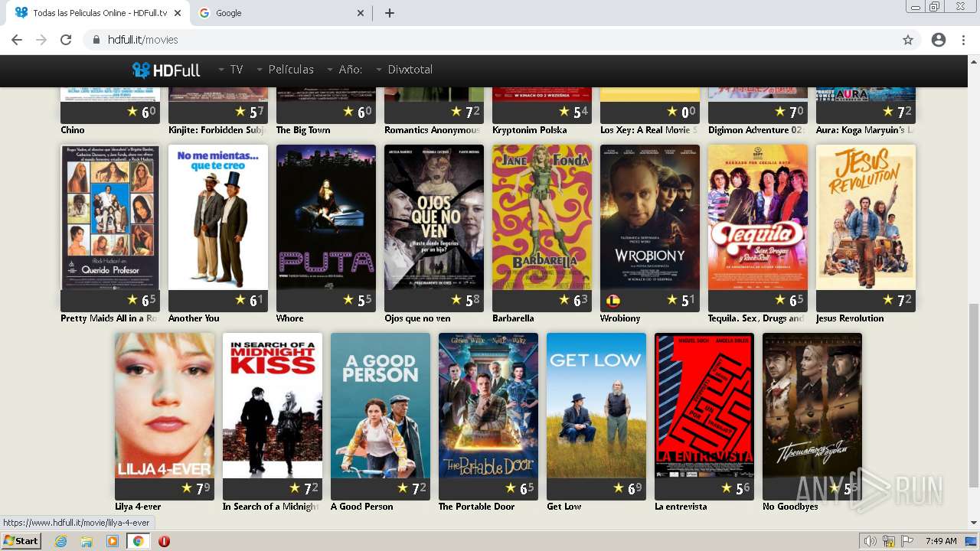Image resolution: width=980 pixels, height=551 pixels.
Task: Click network icon in system tray
Action: [889, 541]
